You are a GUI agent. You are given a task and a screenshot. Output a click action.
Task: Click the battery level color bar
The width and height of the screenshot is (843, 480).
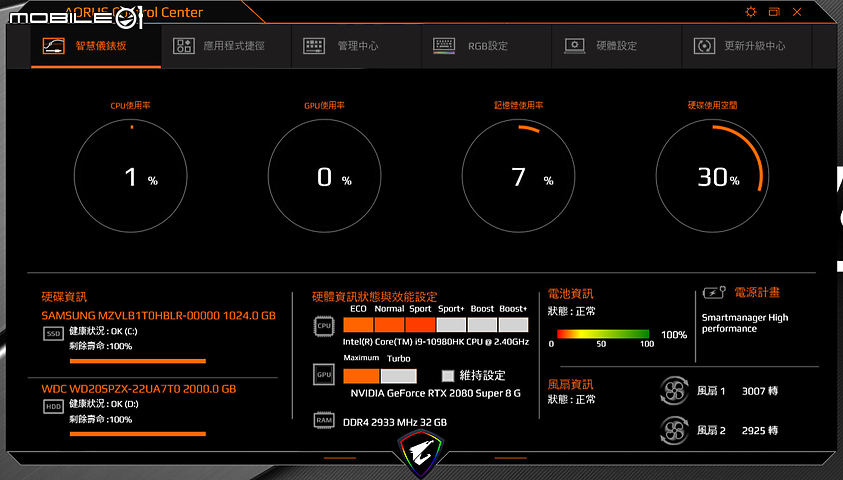coord(603,334)
